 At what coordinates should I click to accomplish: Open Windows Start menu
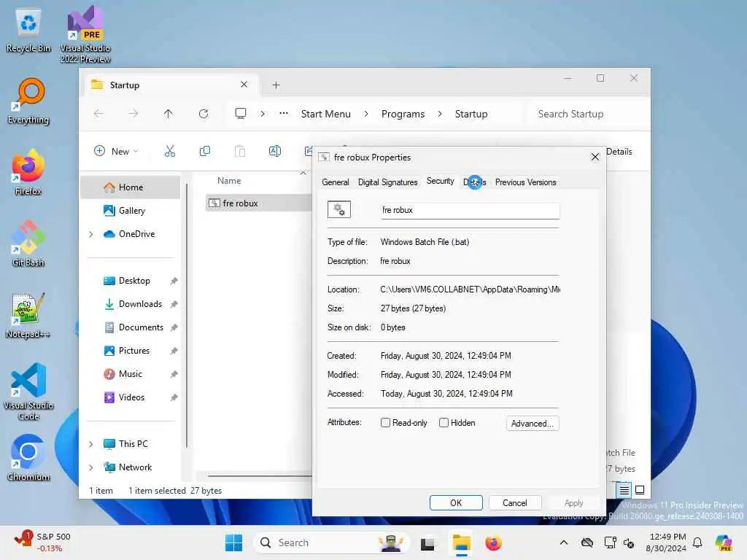(x=233, y=542)
